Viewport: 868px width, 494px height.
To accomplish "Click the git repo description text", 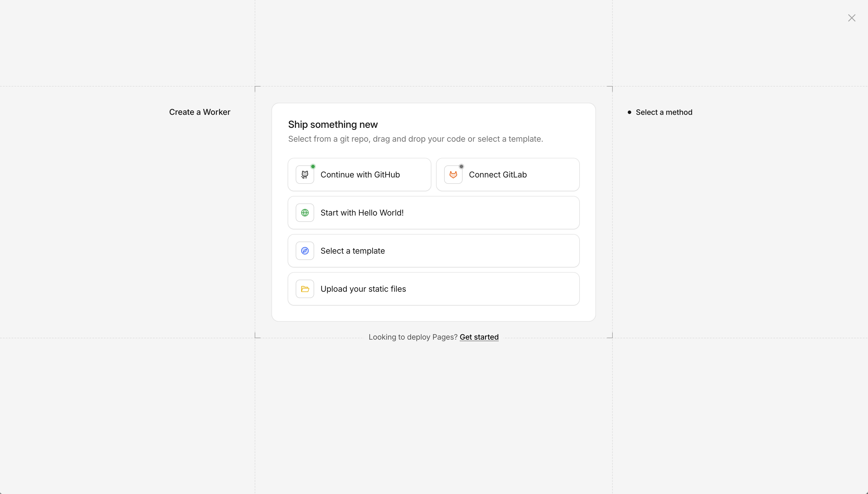I will (x=416, y=139).
